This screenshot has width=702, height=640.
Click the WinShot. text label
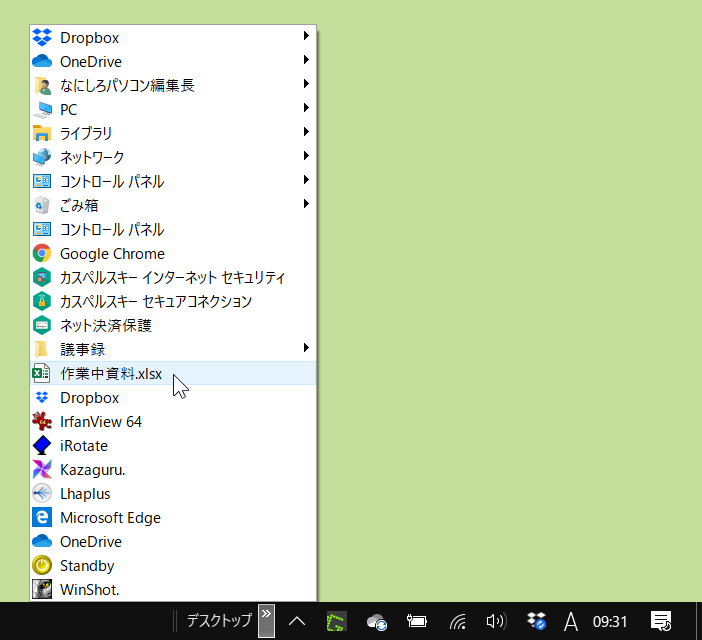[x=90, y=589]
